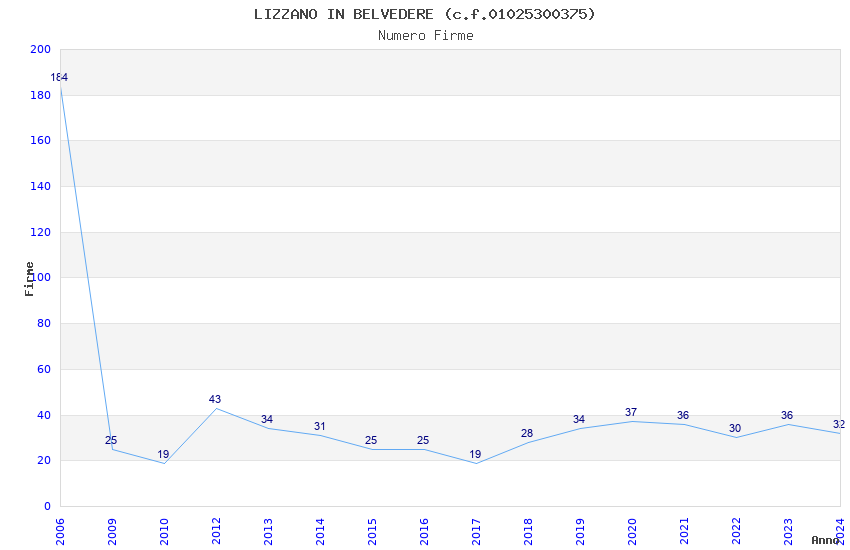The height and width of the screenshot is (550, 850).
Task: Click the chart title LIZZANO IN BELVEDERE
Action: [425, 14]
